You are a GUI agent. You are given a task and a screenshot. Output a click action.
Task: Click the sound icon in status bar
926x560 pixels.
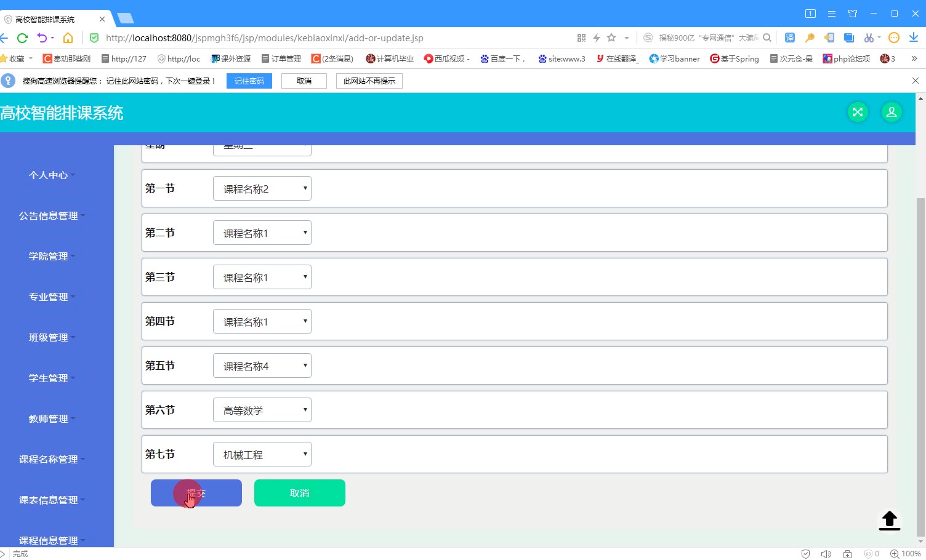[x=826, y=554]
